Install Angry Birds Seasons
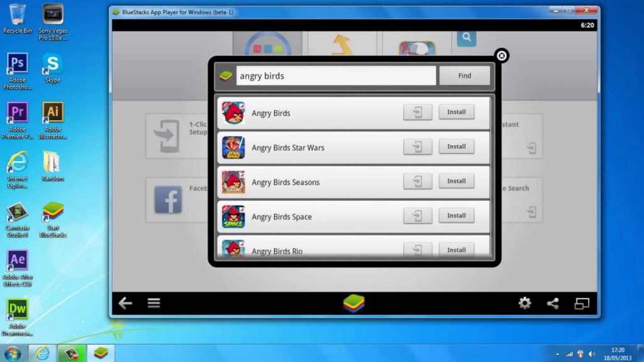The image size is (644, 362). click(457, 181)
